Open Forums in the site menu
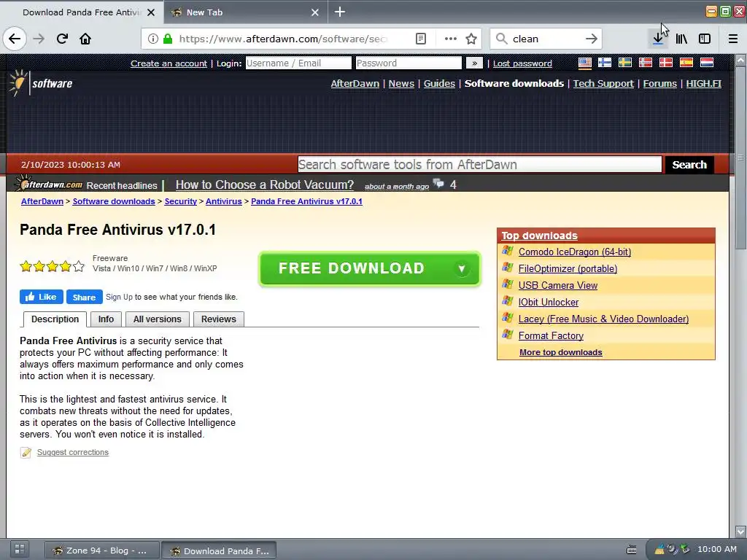747x560 pixels. 659,83
